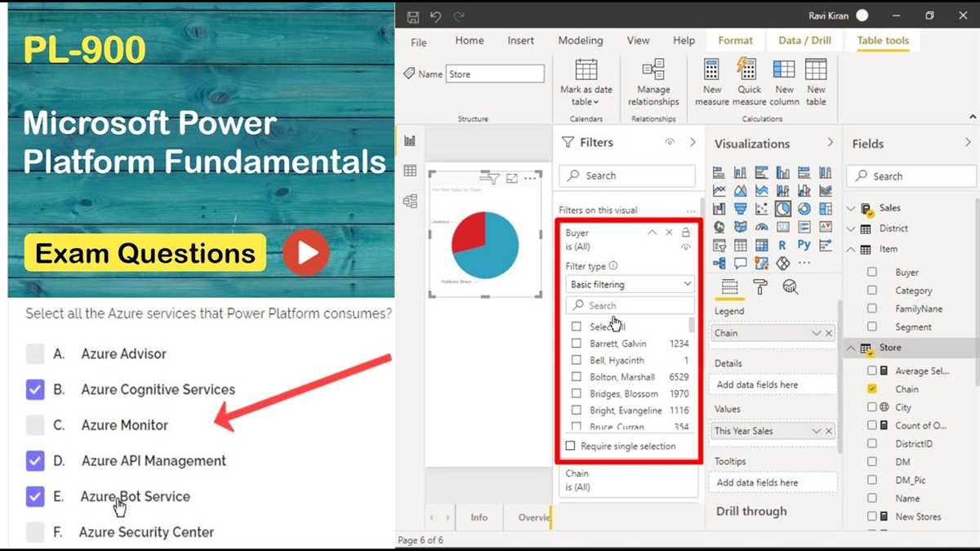Enable Require single selection checkbox
This screenshot has width=980, height=551.
pyautogui.click(x=571, y=446)
